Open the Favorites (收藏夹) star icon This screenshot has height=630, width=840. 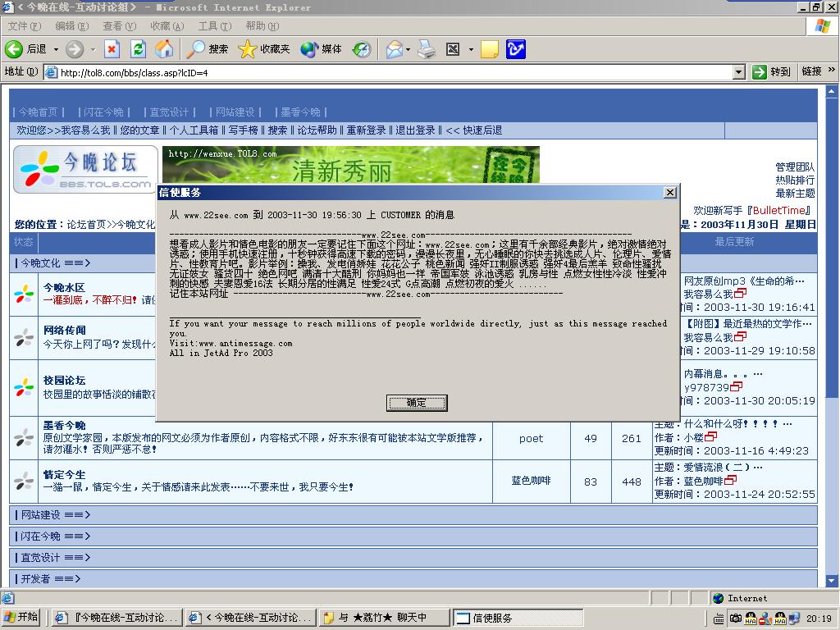[247, 49]
